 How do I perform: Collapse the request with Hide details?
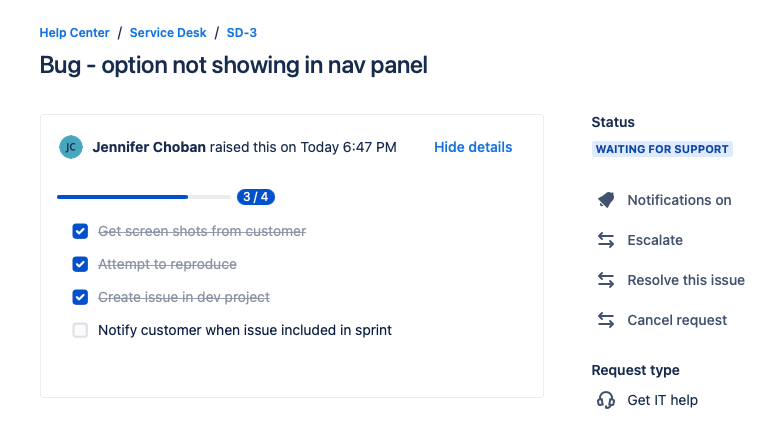click(x=473, y=147)
